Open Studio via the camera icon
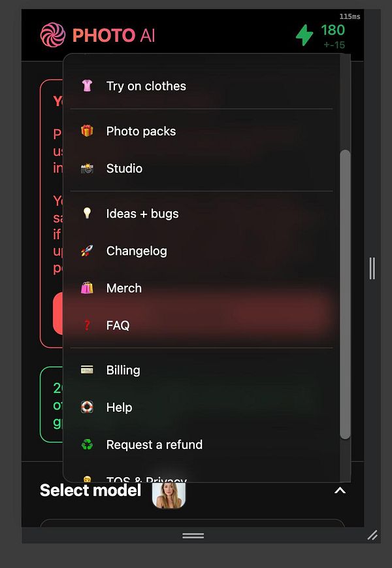392x568 pixels. point(86,168)
